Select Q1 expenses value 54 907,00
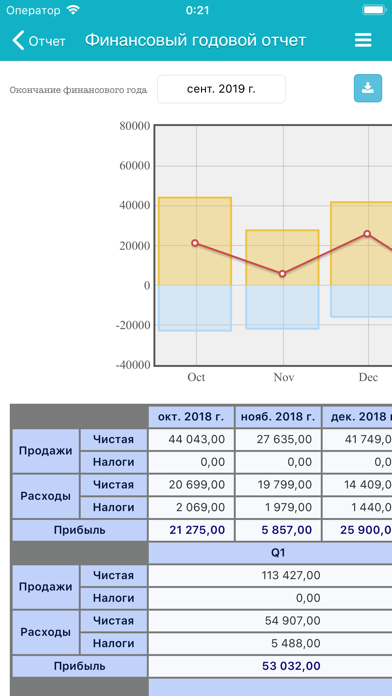Screen dimensions: 392x696 (293, 621)
